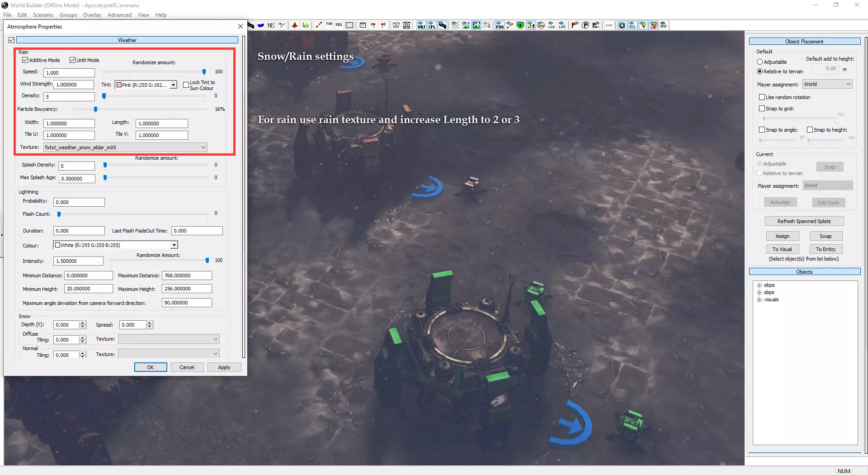Toggle the checkerboard visibility icon
Screen dimensions: 868x475
[x=455, y=25]
